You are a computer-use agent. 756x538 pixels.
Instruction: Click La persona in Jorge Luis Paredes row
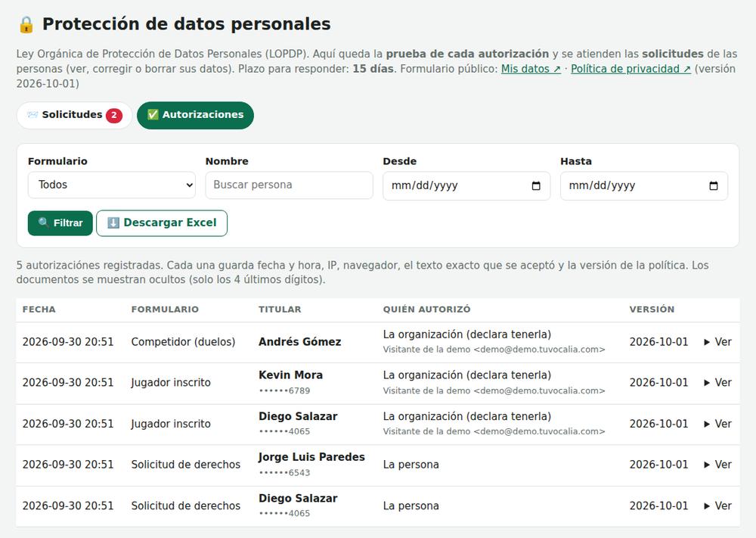[x=411, y=465]
